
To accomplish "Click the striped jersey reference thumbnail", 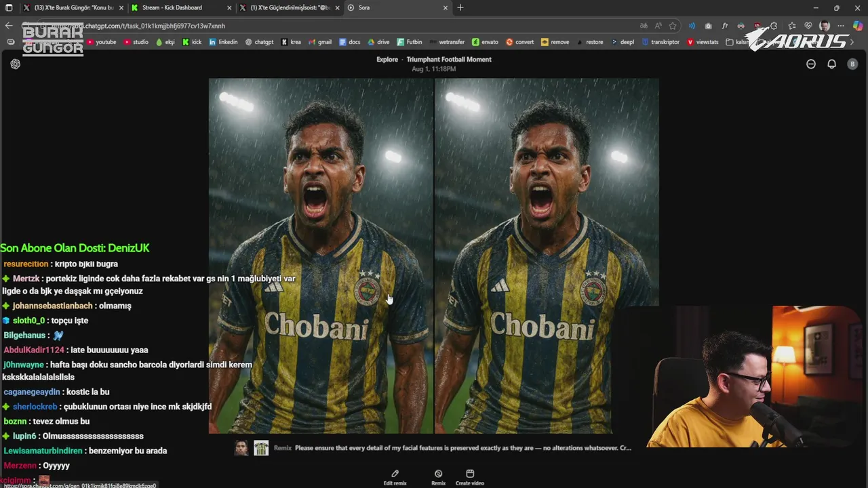I will [x=261, y=448].
